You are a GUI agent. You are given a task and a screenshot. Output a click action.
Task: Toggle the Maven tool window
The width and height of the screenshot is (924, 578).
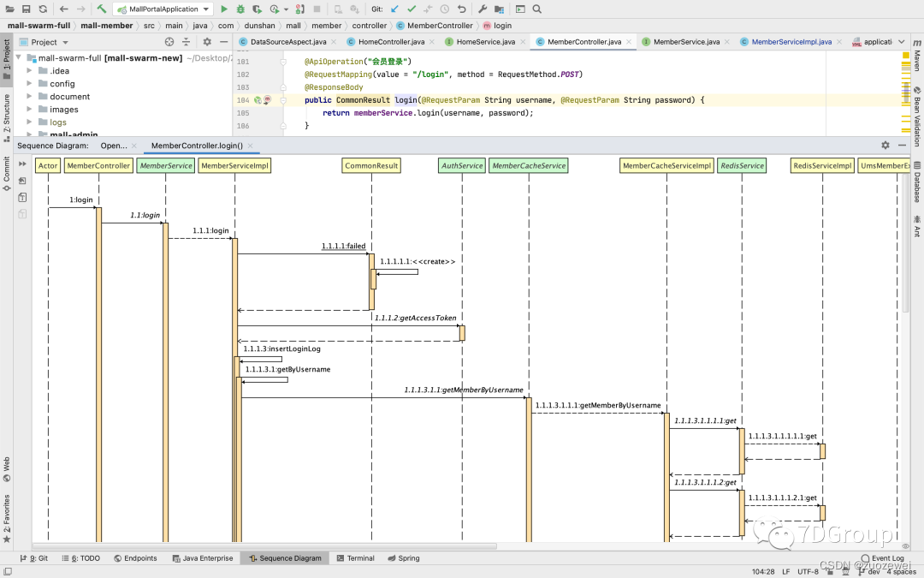(917, 56)
